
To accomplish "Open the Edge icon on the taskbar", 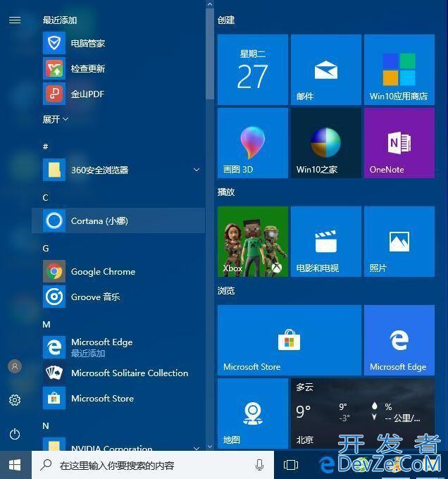I will [x=326, y=466].
